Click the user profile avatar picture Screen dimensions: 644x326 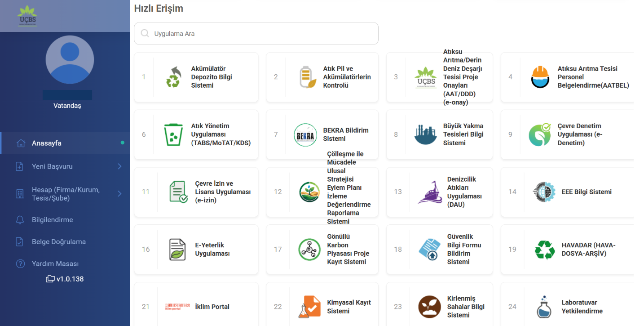(70, 60)
